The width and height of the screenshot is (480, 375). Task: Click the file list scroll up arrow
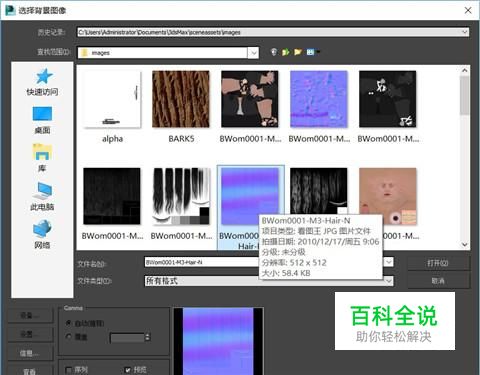464,70
